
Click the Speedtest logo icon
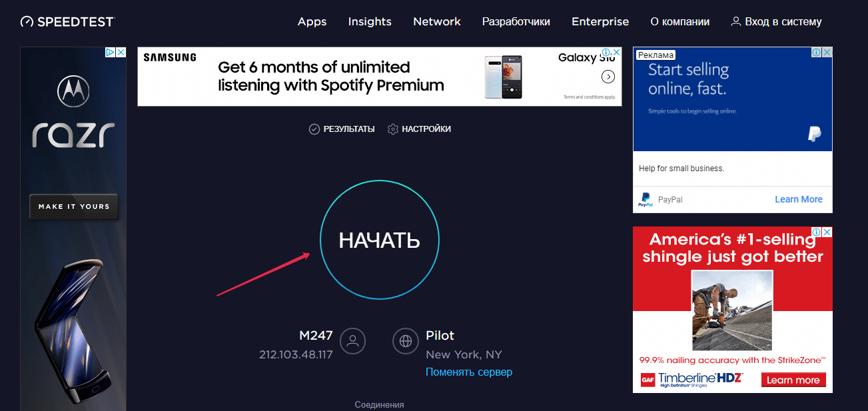pos(27,22)
